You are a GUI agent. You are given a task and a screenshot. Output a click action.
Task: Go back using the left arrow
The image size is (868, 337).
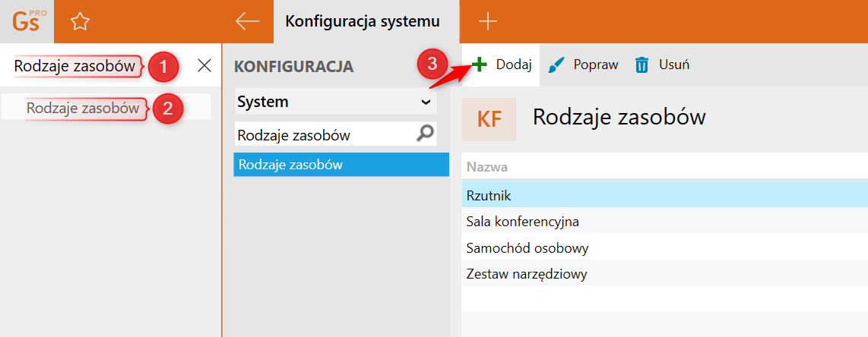247,21
